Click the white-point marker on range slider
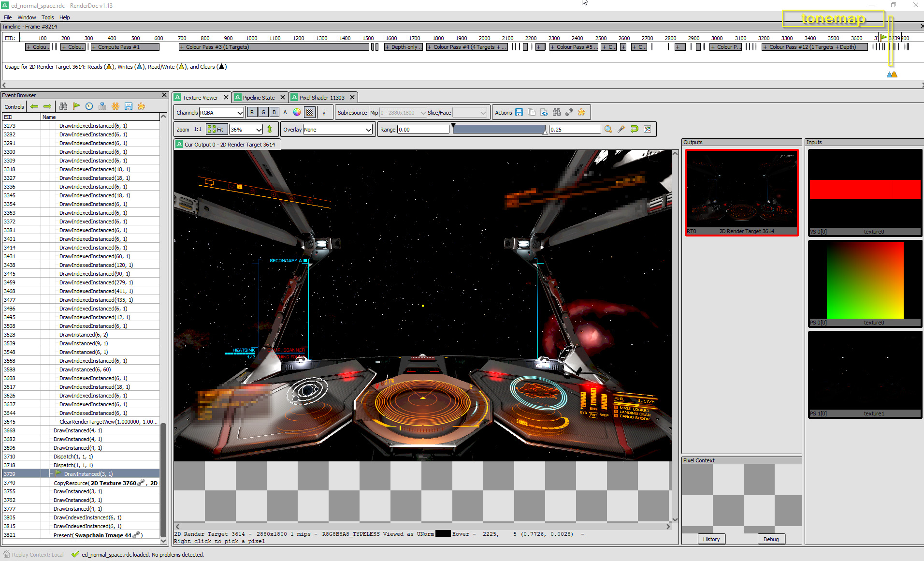The height and width of the screenshot is (561, 924). tap(545, 133)
